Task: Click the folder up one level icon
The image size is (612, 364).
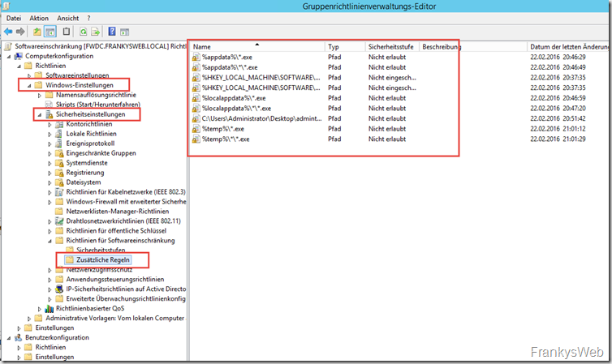Action: 37,32
